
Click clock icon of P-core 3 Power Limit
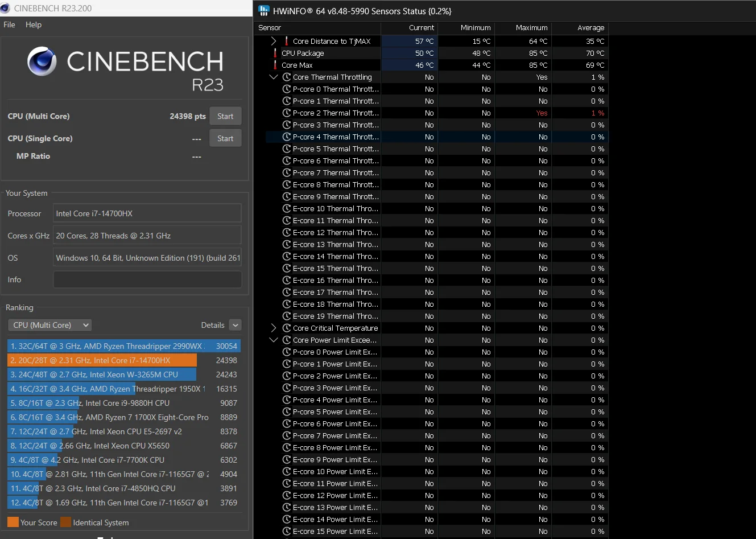[x=287, y=388]
